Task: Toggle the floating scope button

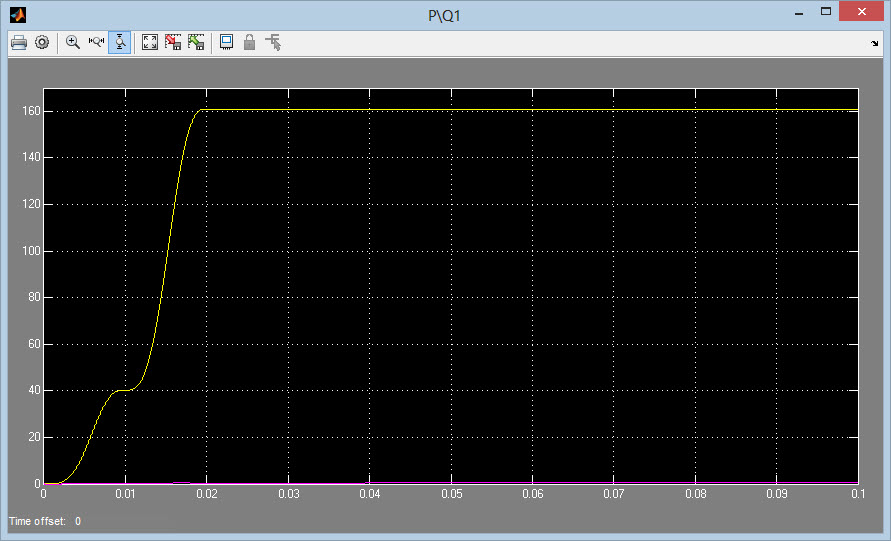Action: (227, 43)
